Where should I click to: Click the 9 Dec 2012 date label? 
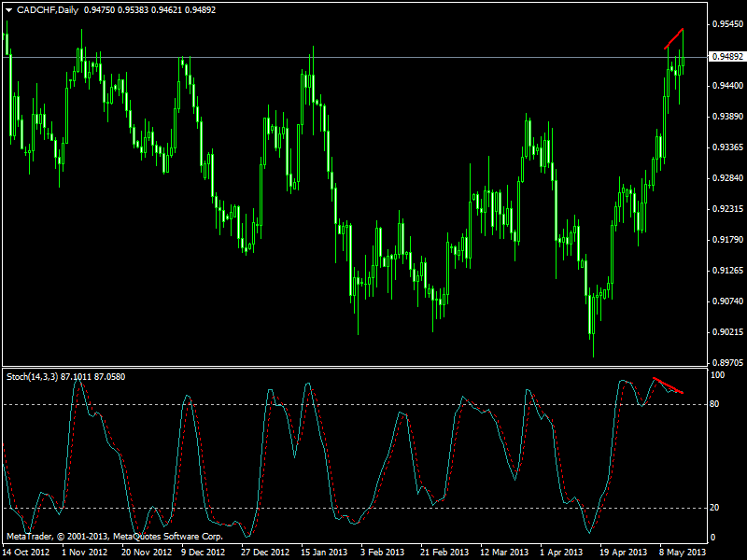(203, 553)
